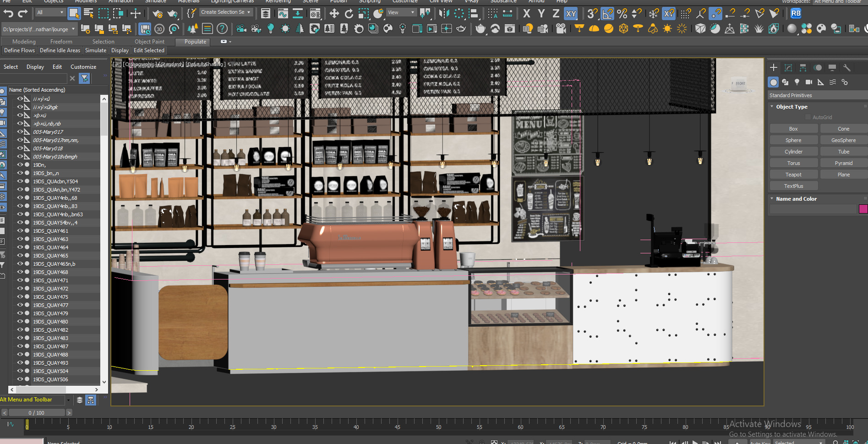Click Define Flows in Populate ribbon
Screen dimensions: 868x444
pos(19,50)
